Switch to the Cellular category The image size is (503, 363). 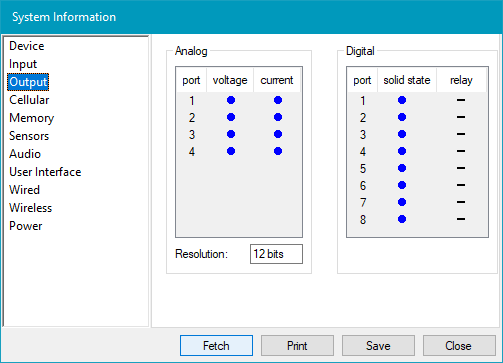tap(29, 100)
